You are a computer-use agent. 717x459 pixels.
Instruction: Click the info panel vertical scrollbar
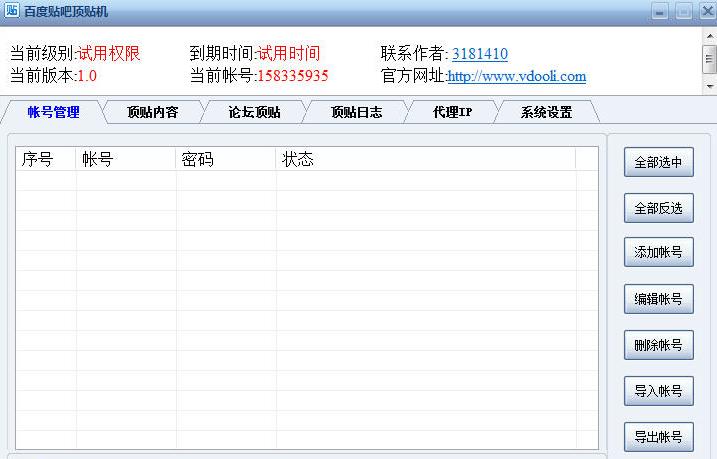tap(709, 59)
